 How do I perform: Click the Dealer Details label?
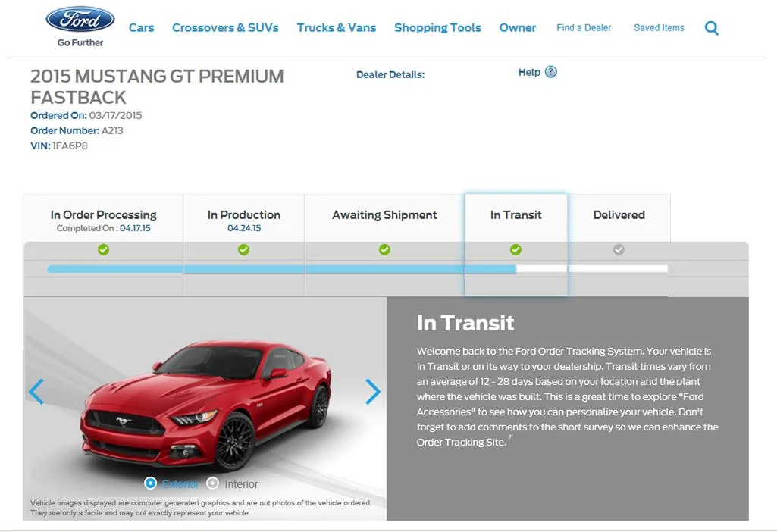[390, 75]
